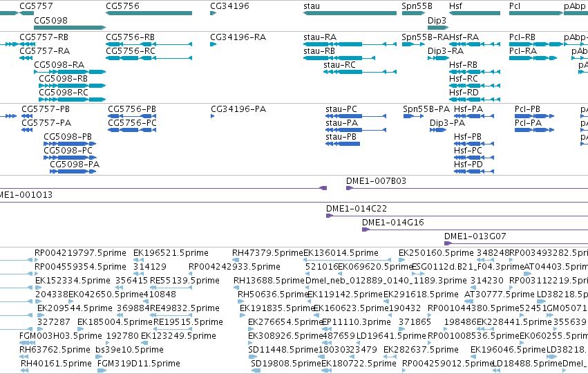Open the Hsf-PA protein
This screenshot has height=374, width=588.
pyautogui.click(x=474, y=116)
